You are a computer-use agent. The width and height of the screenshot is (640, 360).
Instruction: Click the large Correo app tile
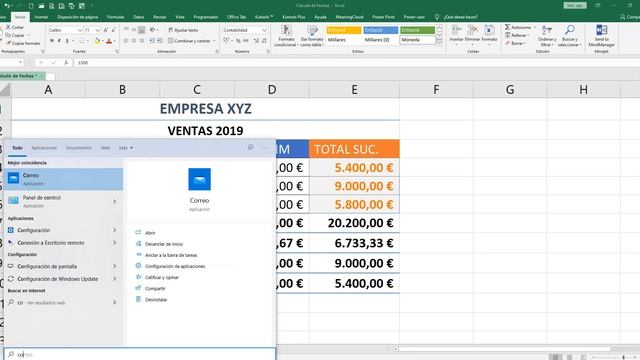pyautogui.click(x=200, y=179)
